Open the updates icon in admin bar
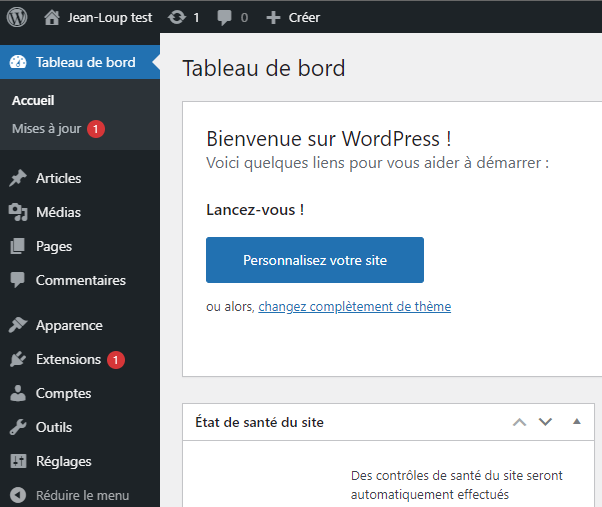602x507 pixels. [x=177, y=18]
